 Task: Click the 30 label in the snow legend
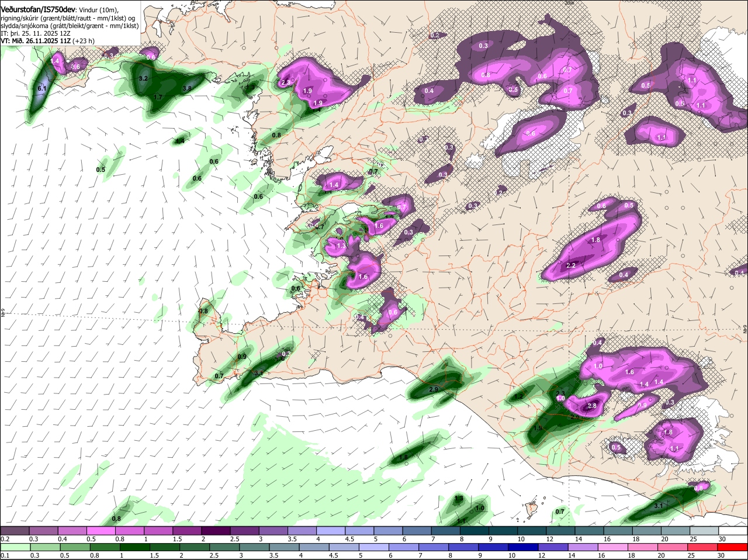coord(721,539)
